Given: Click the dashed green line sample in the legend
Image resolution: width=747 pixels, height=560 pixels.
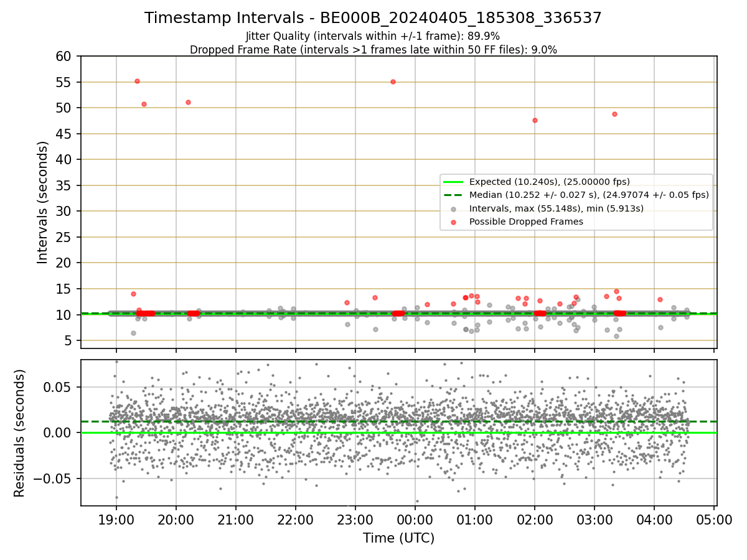Looking at the screenshot, I should 454,195.
